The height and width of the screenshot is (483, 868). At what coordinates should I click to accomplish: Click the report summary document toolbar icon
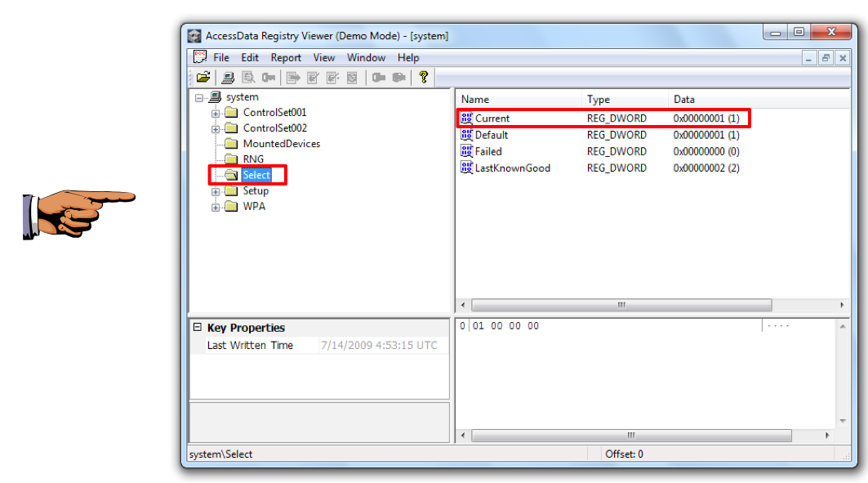[351, 78]
